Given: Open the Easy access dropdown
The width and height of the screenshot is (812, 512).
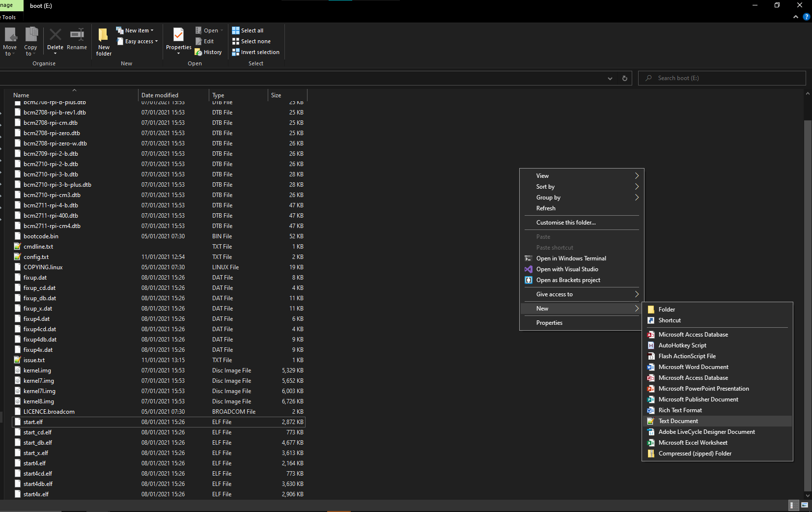Looking at the screenshot, I should click(x=137, y=41).
